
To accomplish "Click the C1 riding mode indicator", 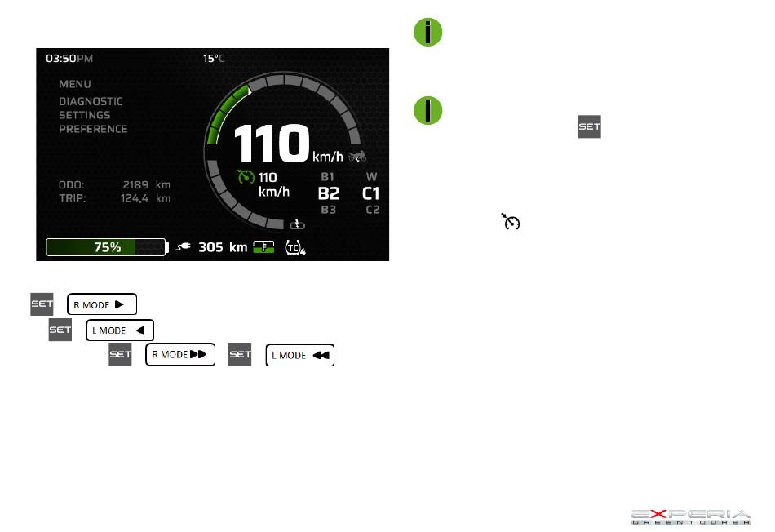I will click(x=370, y=193).
